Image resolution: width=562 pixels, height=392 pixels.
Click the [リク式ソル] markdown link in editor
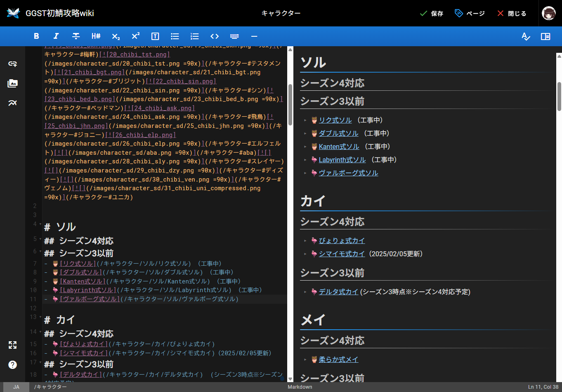coord(78,264)
